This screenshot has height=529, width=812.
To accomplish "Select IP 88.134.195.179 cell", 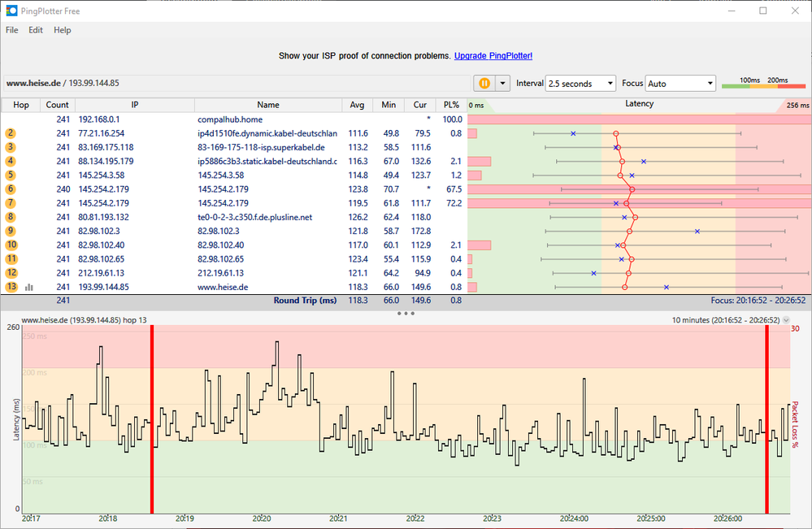I will coord(106,162).
